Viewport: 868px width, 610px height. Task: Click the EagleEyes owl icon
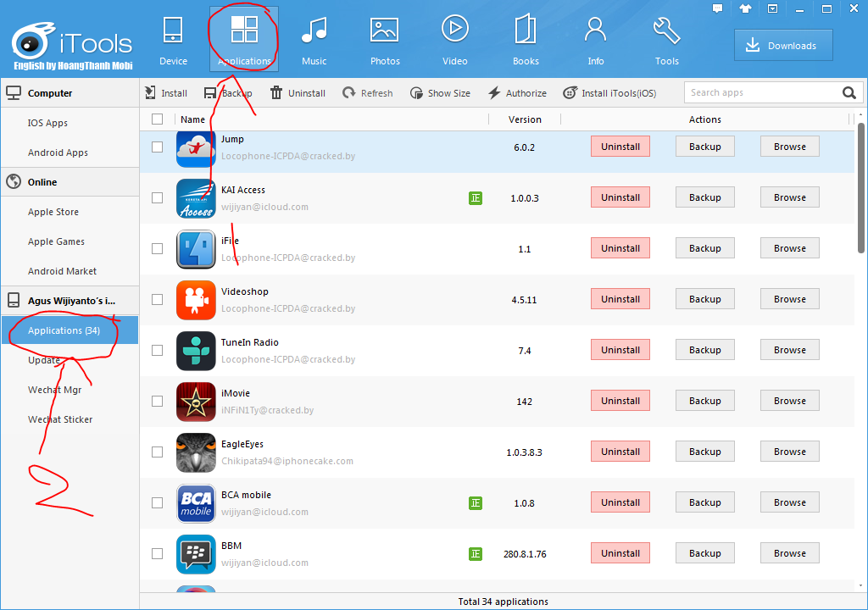point(196,452)
